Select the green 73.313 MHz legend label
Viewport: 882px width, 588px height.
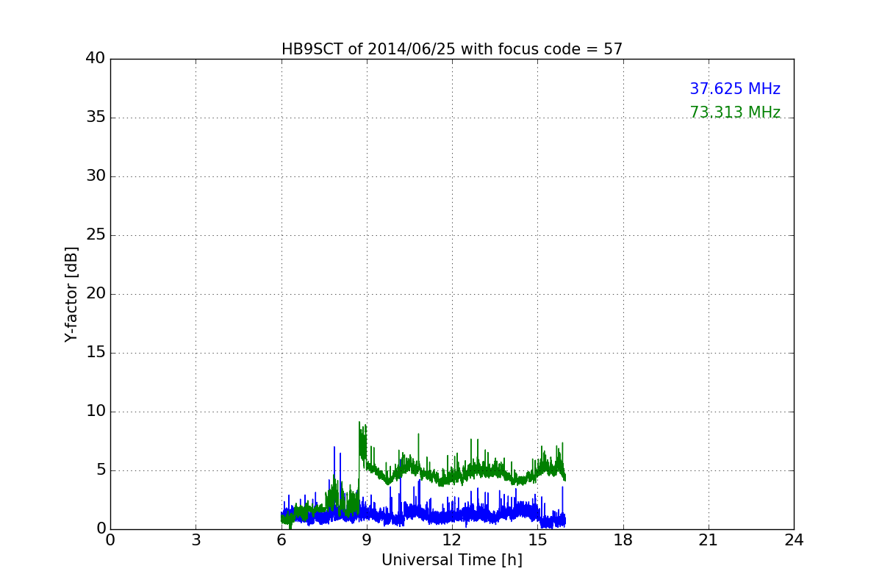point(735,112)
